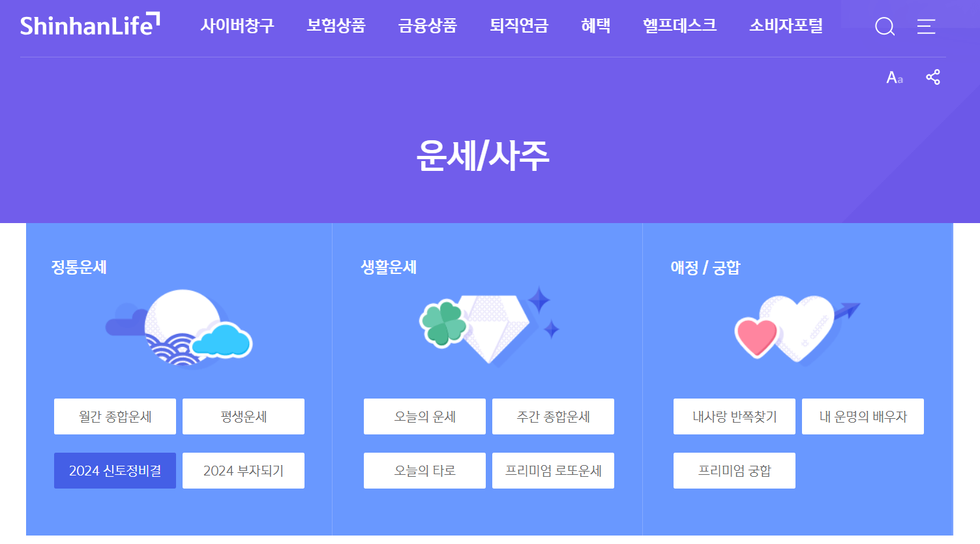Click the 프리미엄 로또운세 button
Image resolution: width=980 pixels, height=544 pixels.
coord(553,470)
